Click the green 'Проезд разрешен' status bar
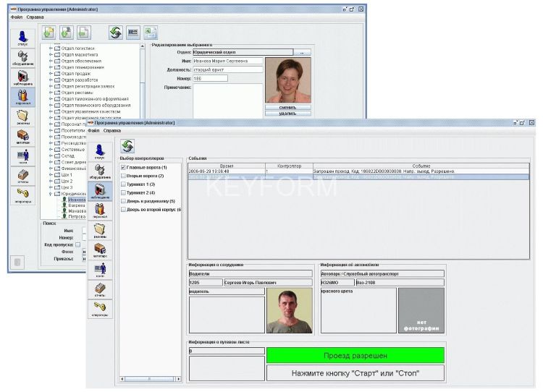The width and height of the screenshot is (543, 392). click(355, 356)
